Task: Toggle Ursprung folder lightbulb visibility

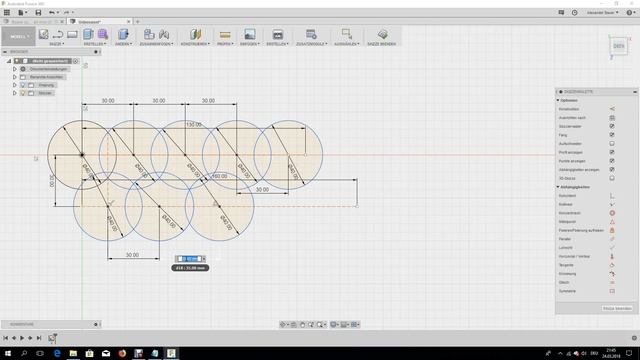Action: click(23, 85)
